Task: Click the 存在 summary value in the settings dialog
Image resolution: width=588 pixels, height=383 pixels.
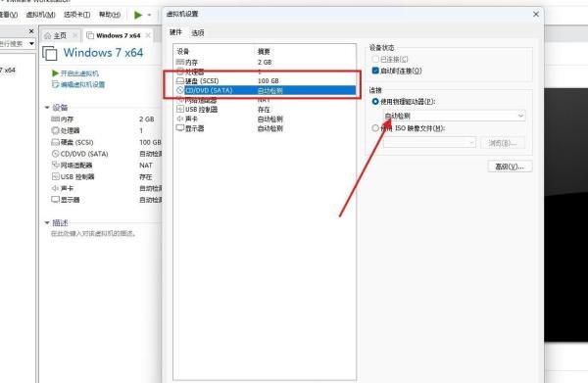Action: point(264,110)
